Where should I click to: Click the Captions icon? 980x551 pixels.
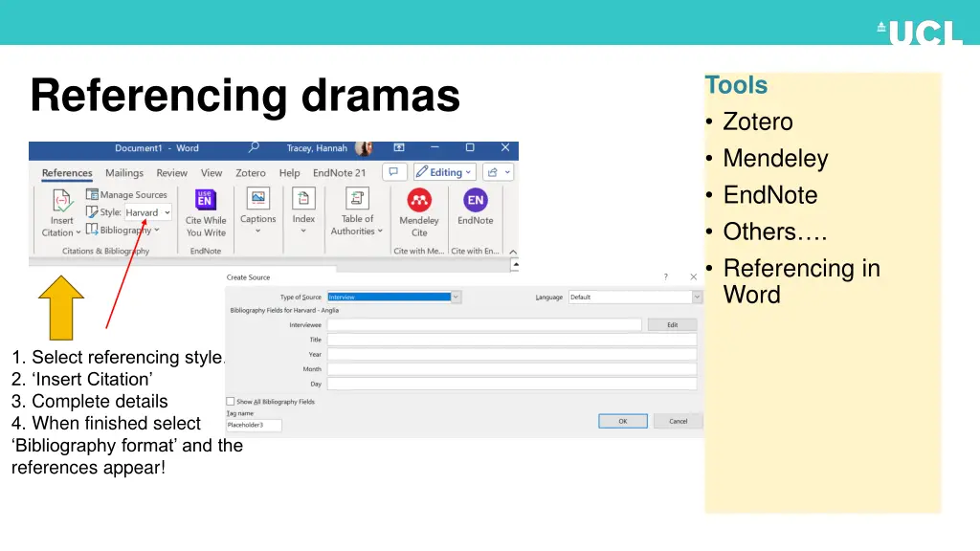click(258, 199)
